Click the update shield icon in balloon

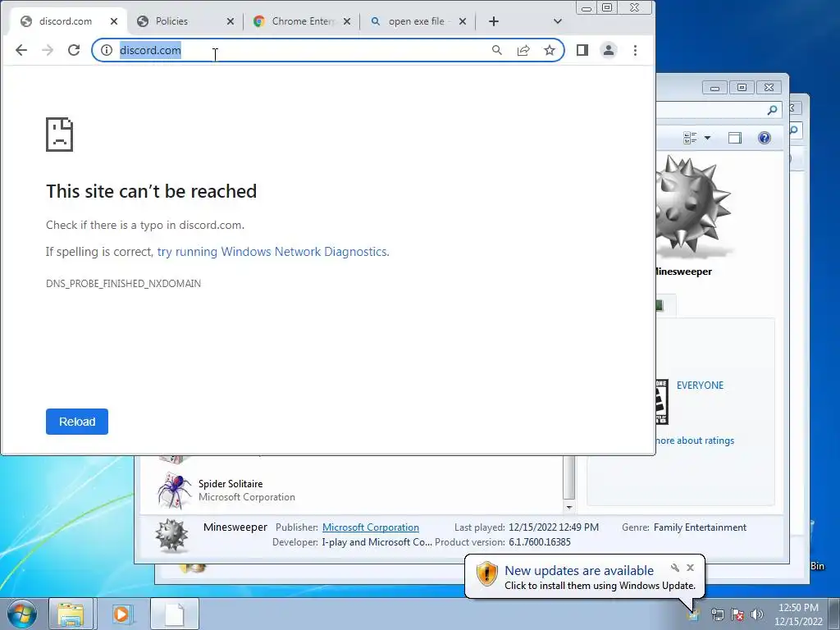[x=487, y=573]
